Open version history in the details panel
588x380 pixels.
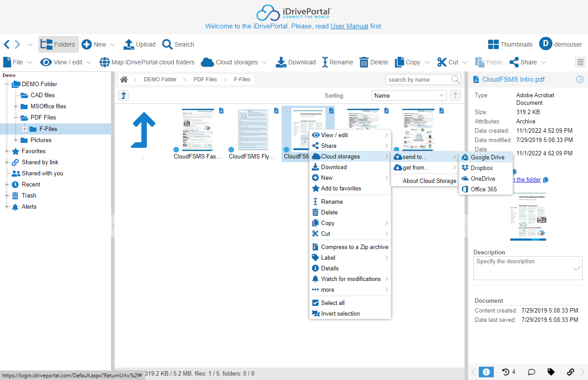(x=509, y=372)
